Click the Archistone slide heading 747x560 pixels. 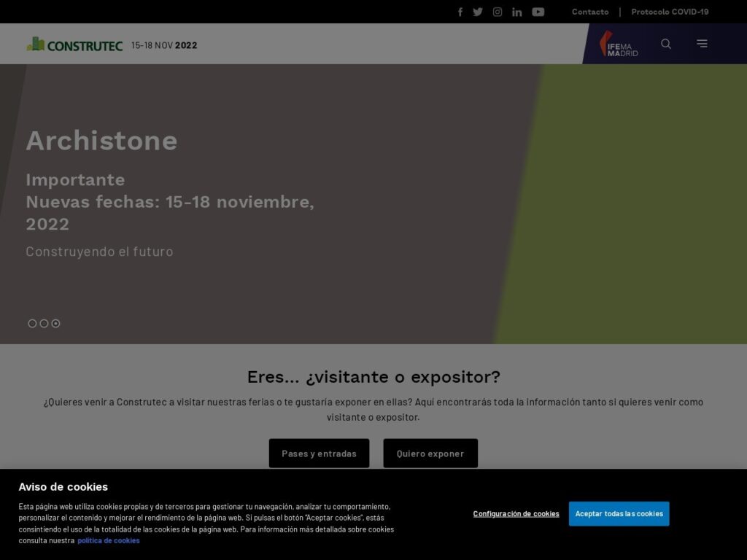101,141
